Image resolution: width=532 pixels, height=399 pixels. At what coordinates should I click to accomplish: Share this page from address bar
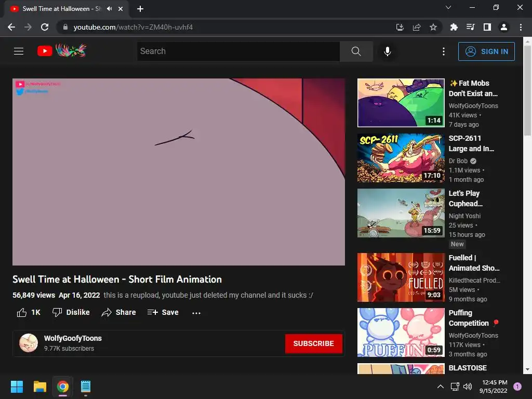coord(417,27)
